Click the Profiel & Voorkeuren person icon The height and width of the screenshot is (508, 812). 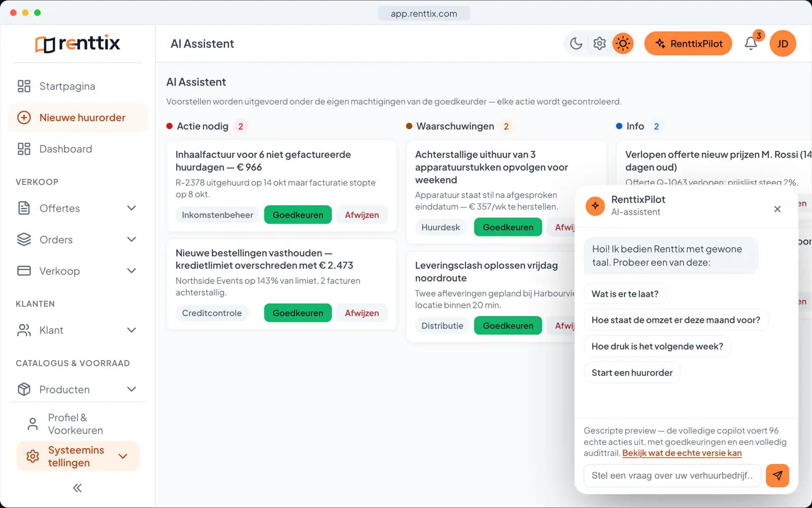tap(32, 424)
